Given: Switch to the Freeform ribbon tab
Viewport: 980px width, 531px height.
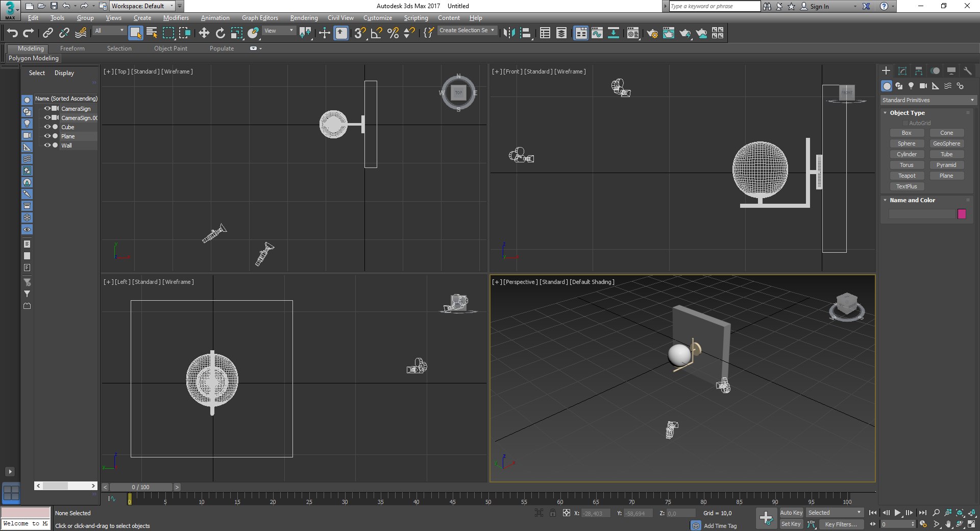Looking at the screenshot, I should (x=72, y=49).
